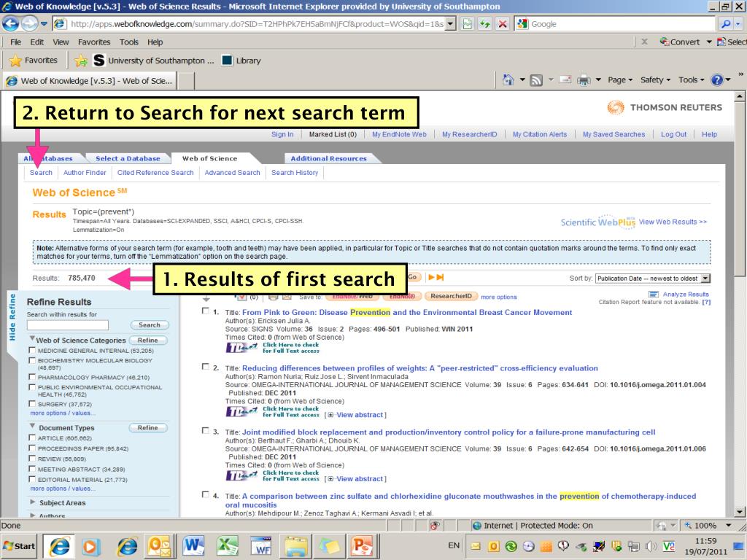This screenshot has height=560, width=747.
Task: Click TDNet full text icon for result 1
Action: tap(242, 348)
